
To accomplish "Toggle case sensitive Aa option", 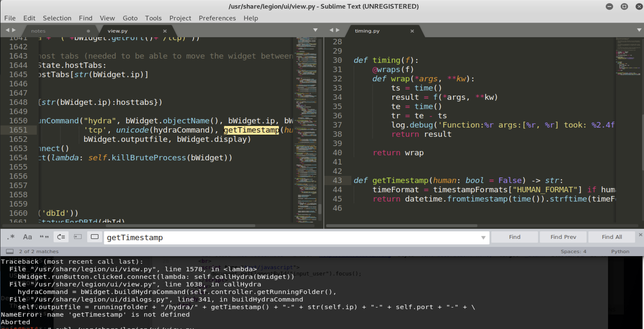I will (x=27, y=237).
